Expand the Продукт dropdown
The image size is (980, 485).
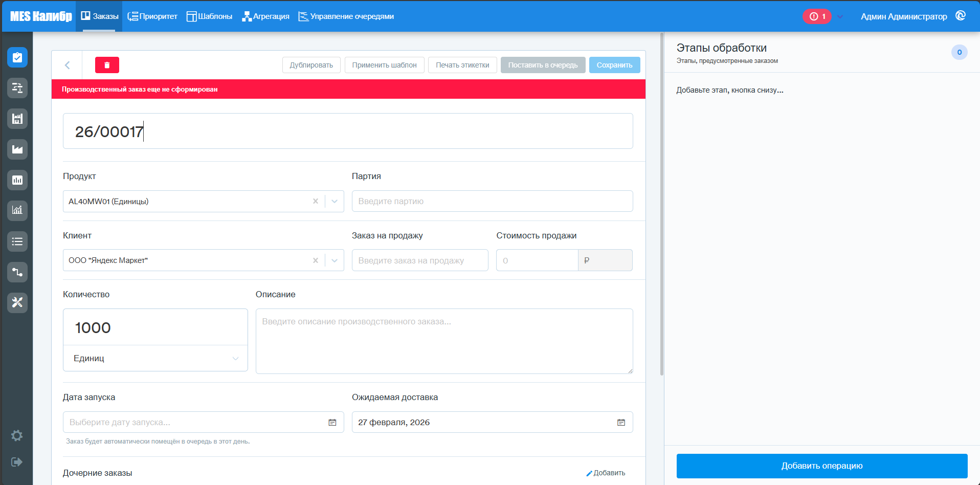[335, 201]
